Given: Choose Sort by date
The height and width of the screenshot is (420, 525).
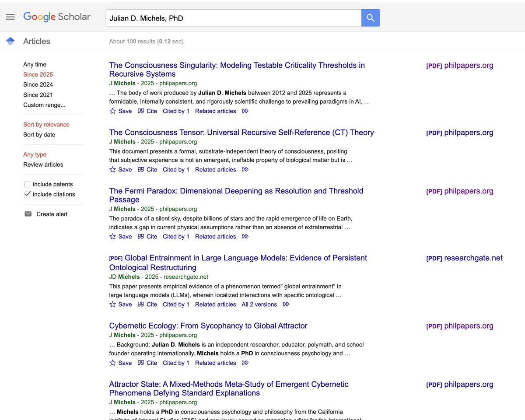Looking at the screenshot, I should click(39, 135).
